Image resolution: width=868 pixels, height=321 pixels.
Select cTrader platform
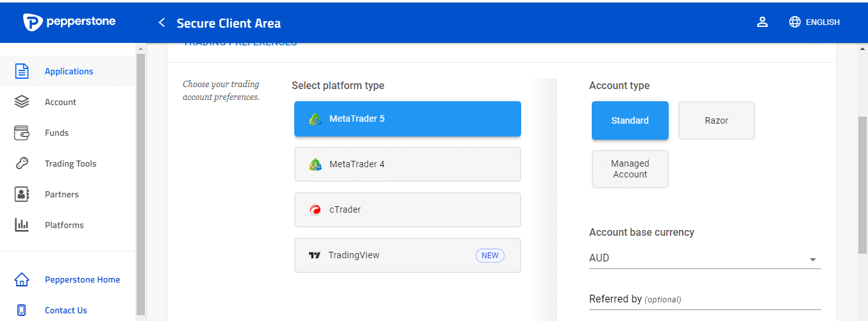tap(408, 210)
